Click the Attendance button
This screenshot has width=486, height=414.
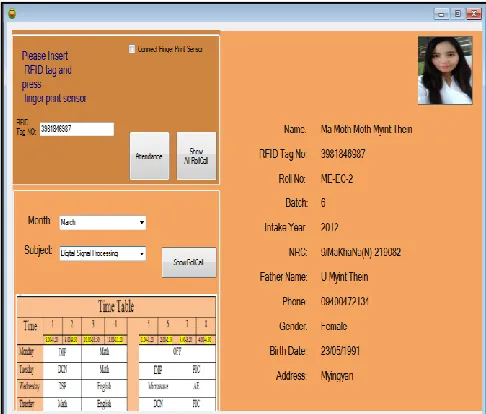point(149,156)
